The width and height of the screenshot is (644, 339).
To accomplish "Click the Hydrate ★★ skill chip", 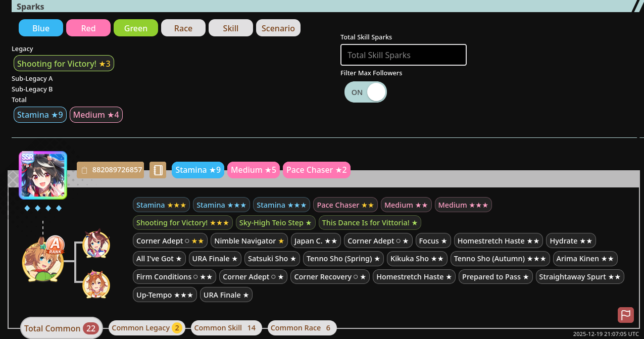I will pos(571,241).
